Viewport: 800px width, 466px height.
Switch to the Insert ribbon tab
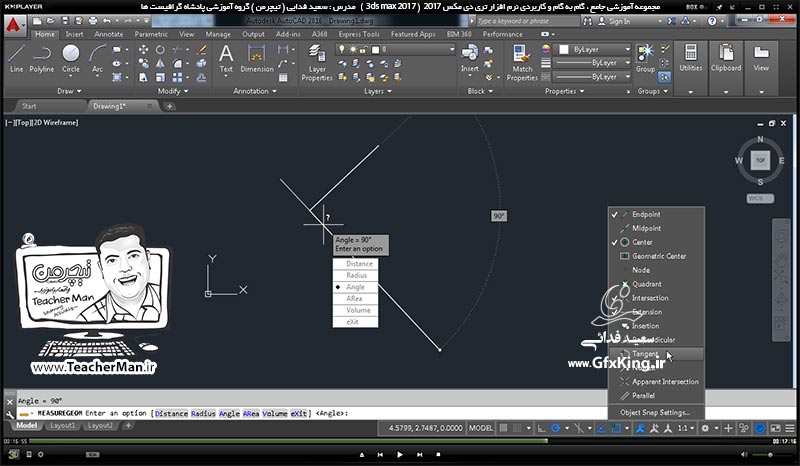(x=74, y=34)
